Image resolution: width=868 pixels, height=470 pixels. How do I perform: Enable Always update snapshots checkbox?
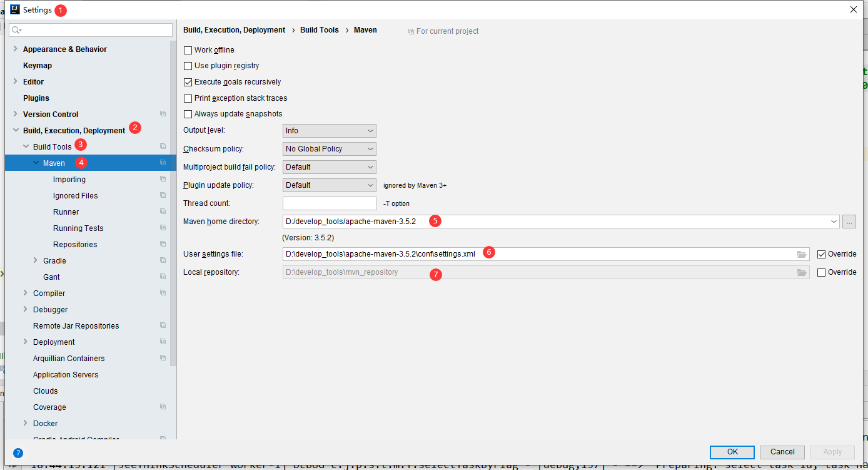tap(188, 114)
